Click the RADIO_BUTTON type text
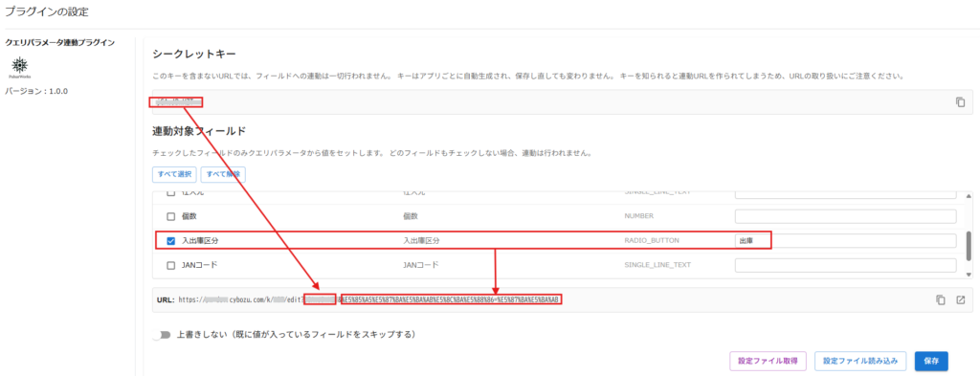Image resolution: width=980 pixels, height=376 pixels. pos(651,241)
